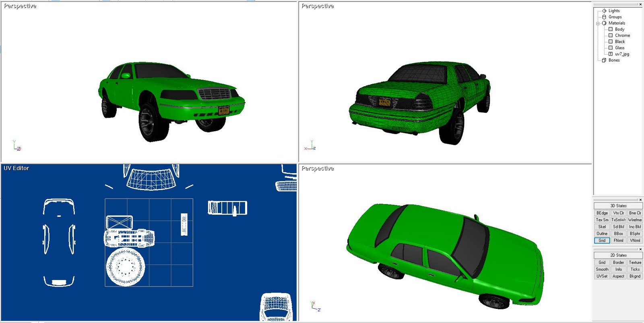Toggle Tex Sm 3D state
The image size is (644, 323).
602,220
